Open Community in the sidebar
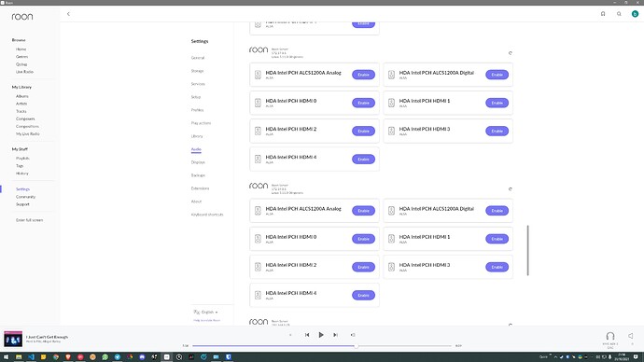Image resolution: width=644 pixels, height=362 pixels. (x=25, y=197)
